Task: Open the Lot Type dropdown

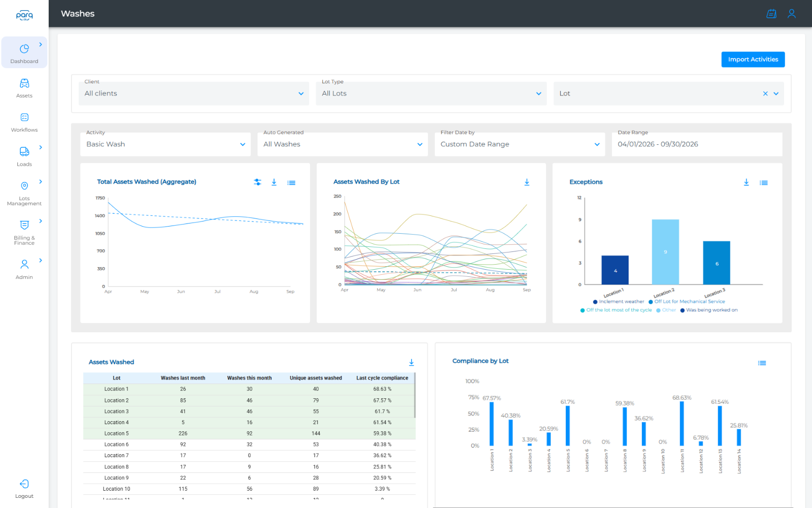Action: pos(431,93)
